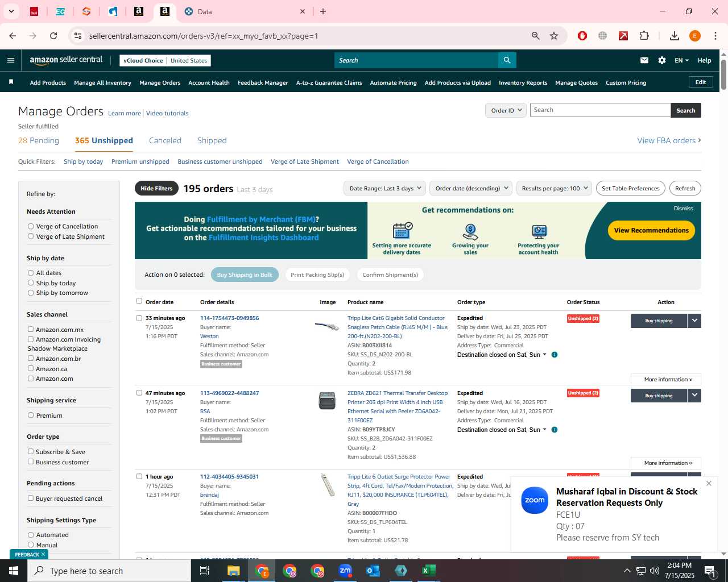Click the search magnifier button in header
The width and height of the screenshot is (728, 582).
coord(507,60)
